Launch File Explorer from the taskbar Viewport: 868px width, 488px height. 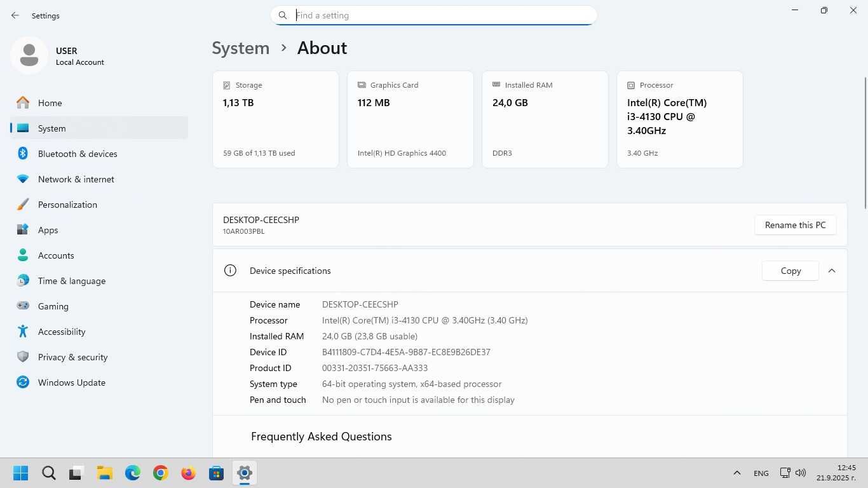(x=105, y=473)
